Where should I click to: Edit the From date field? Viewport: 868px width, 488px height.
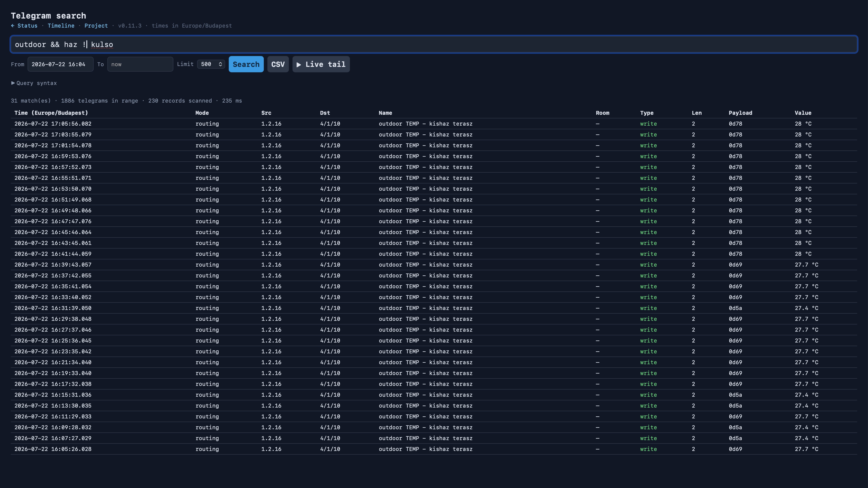tap(60, 64)
